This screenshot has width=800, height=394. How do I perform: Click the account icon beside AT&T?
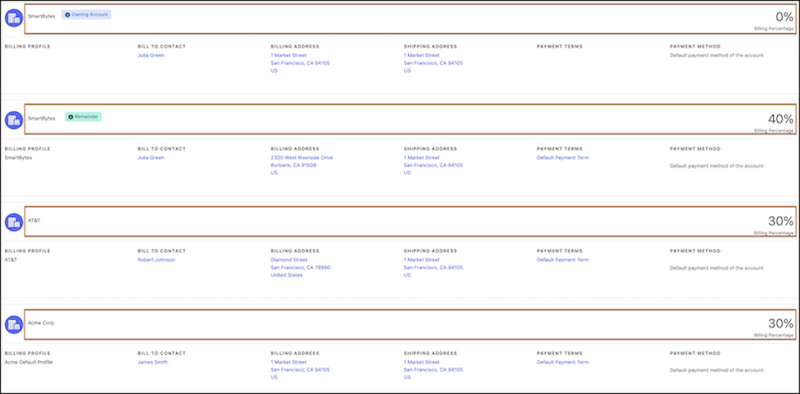coord(14,223)
